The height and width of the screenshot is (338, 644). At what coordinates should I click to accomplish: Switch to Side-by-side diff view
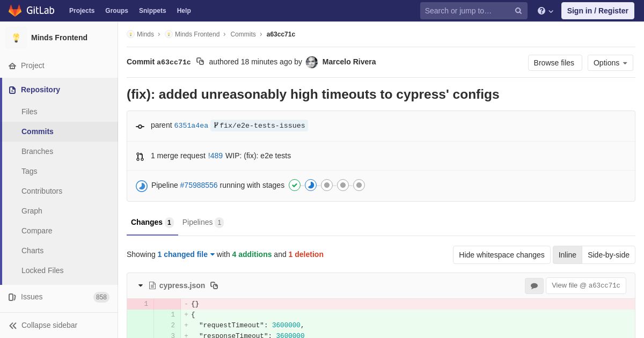point(609,255)
